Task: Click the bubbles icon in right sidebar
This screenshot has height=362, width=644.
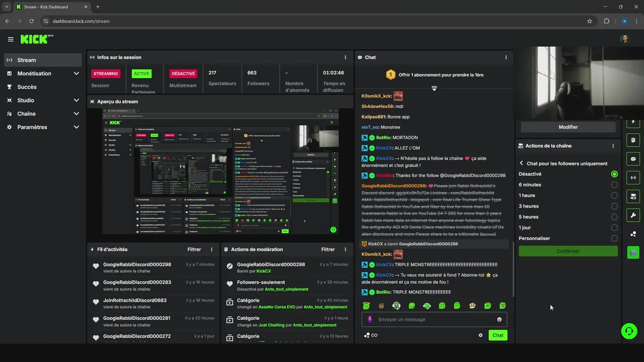Action: (633, 234)
